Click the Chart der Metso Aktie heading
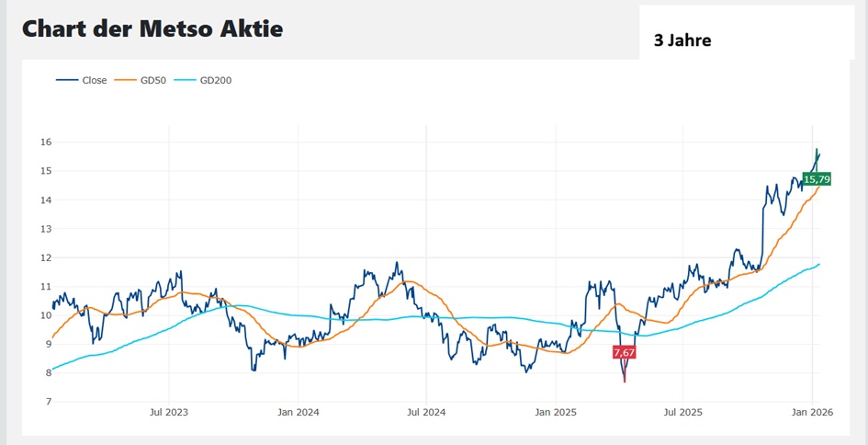This screenshot has height=445, width=868. [x=152, y=29]
